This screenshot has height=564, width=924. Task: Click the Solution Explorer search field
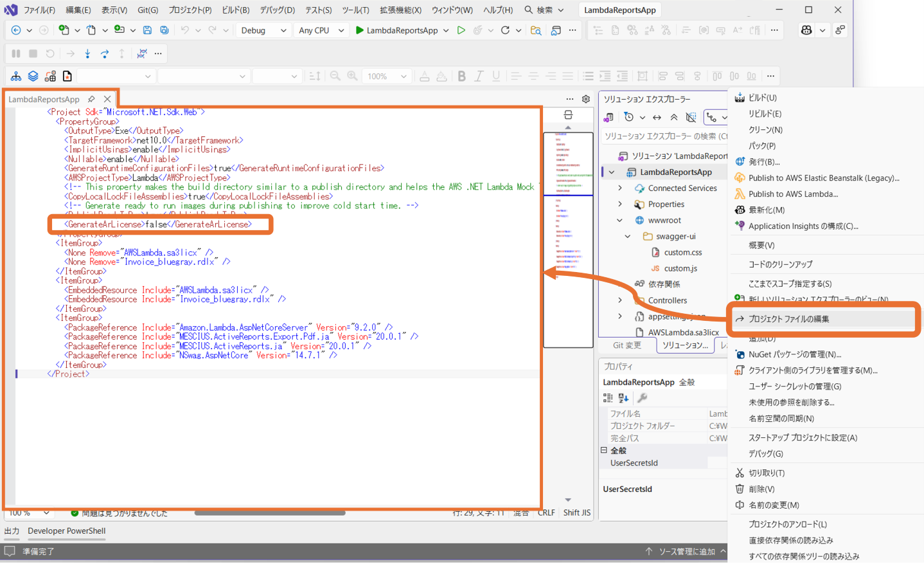tap(666, 136)
